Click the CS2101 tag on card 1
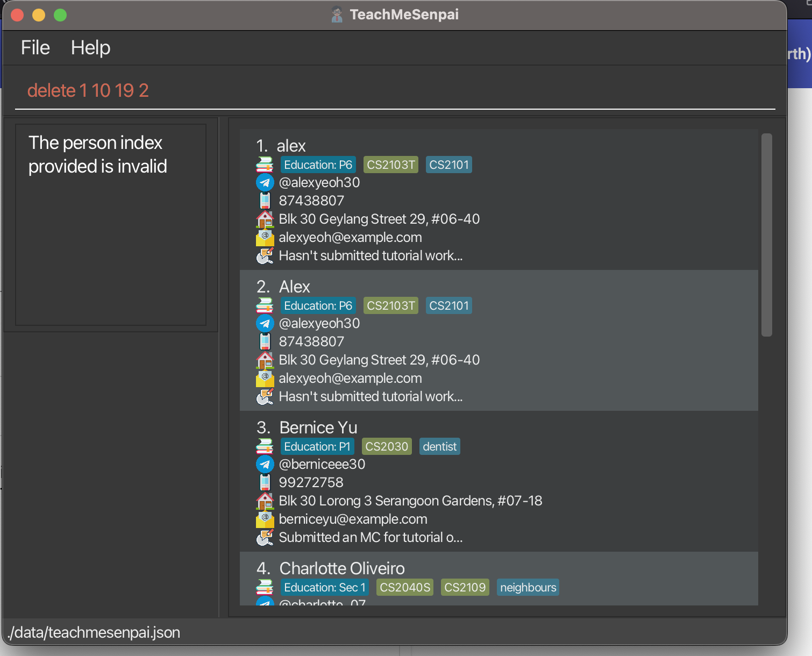Viewport: 812px width, 656px height. [x=449, y=165]
